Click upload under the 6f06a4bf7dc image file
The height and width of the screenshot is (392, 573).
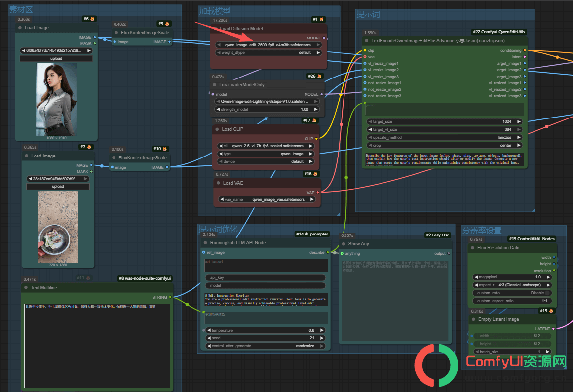click(56, 59)
